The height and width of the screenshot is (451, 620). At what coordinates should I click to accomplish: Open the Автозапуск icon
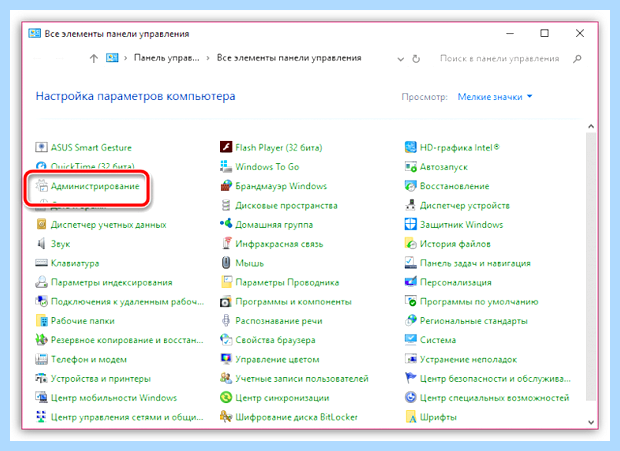[x=411, y=167]
